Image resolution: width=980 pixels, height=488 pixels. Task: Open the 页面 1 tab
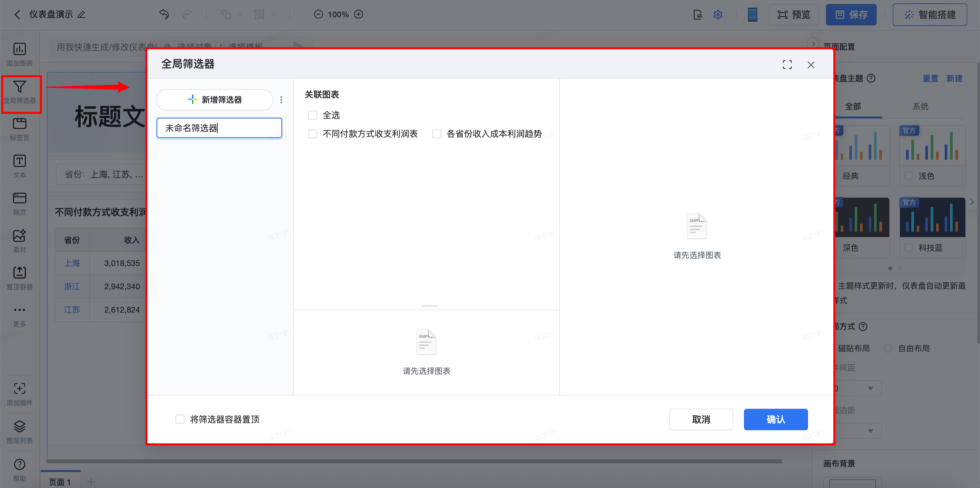click(x=60, y=482)
